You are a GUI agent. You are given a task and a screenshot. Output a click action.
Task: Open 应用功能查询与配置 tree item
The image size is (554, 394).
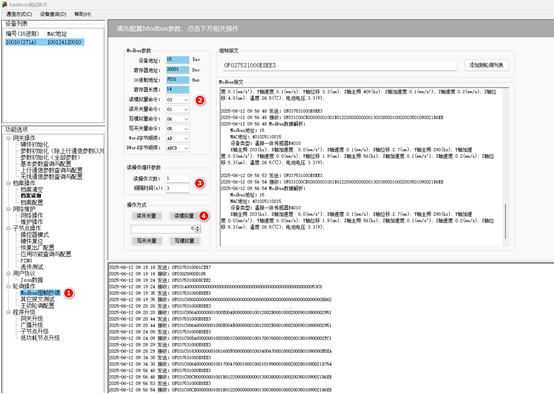46,254
